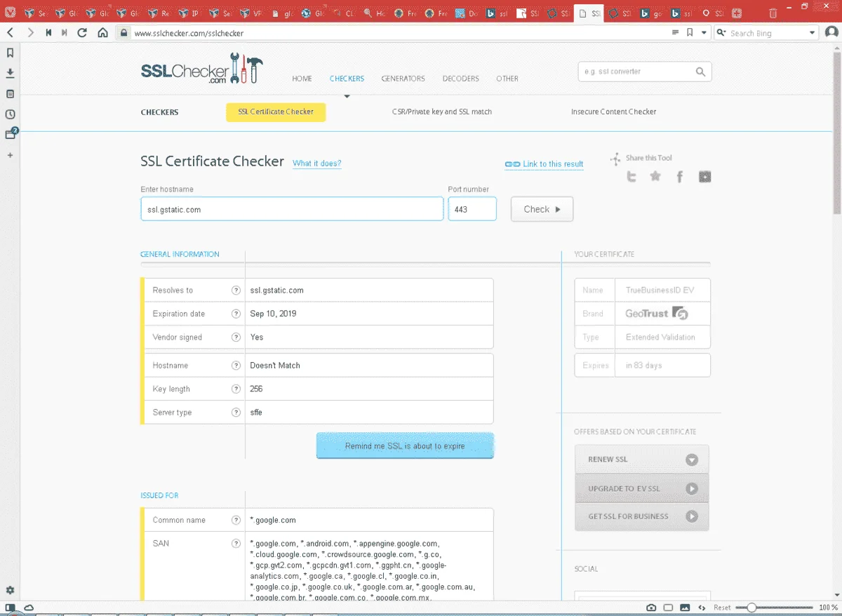Image resolution: width=842 pixels, height=616 pixels.
Task: Click the Check button
Action: (x=542, y=209)
